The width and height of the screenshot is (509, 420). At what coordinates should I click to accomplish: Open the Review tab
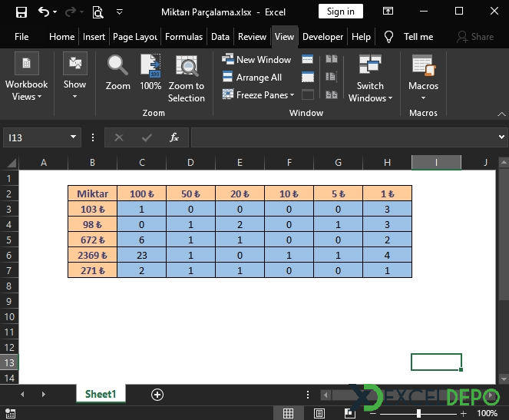(x=252, y=37)
